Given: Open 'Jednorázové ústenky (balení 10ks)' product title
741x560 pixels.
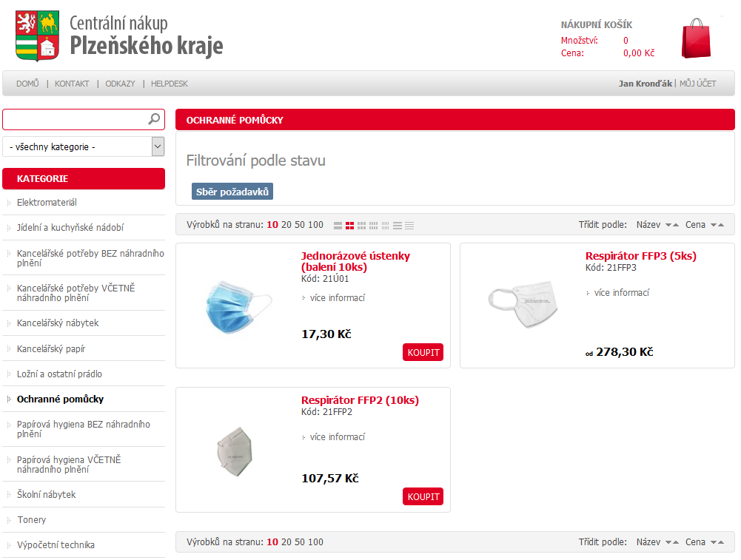Looking at the screenshot, I should pos(355,262).
